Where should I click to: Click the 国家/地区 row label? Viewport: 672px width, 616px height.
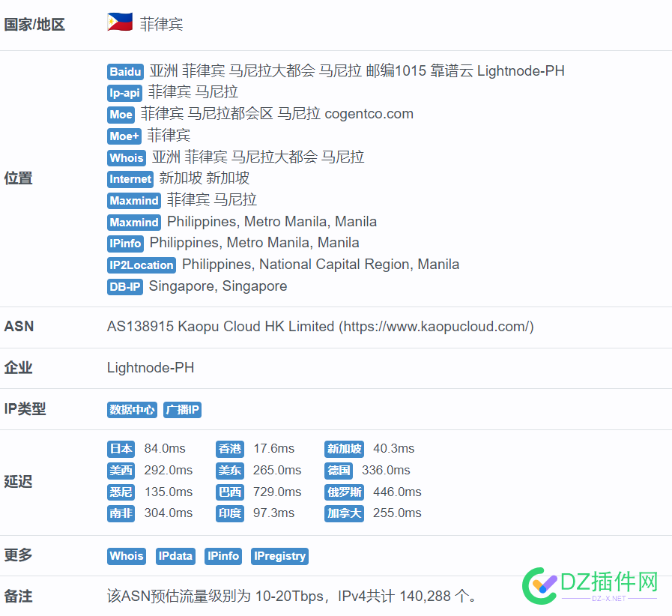[x=34, y=25]
